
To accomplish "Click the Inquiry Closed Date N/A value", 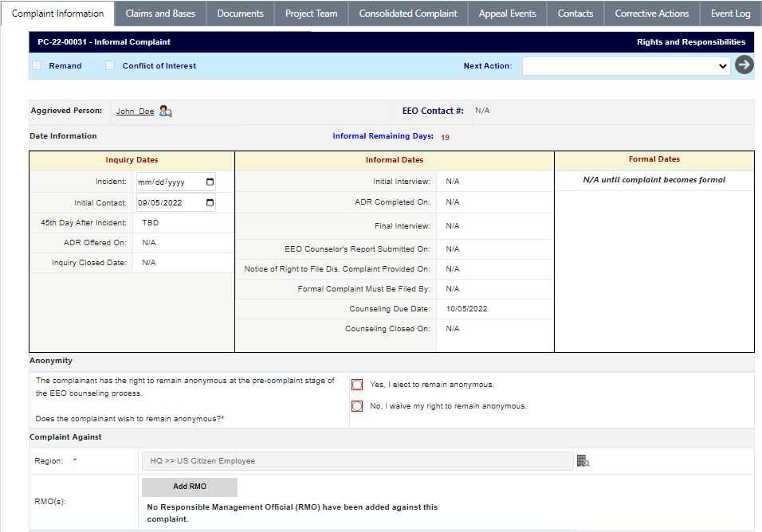I will click(x=149, y=263).
